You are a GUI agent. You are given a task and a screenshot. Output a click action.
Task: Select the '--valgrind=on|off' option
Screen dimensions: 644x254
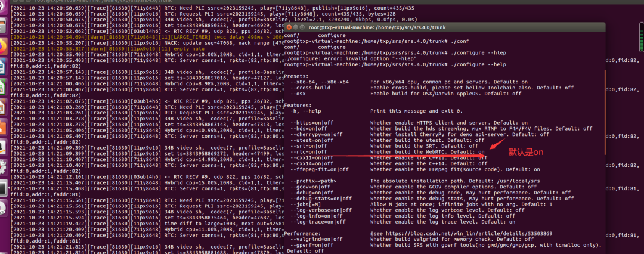(316, 239)
